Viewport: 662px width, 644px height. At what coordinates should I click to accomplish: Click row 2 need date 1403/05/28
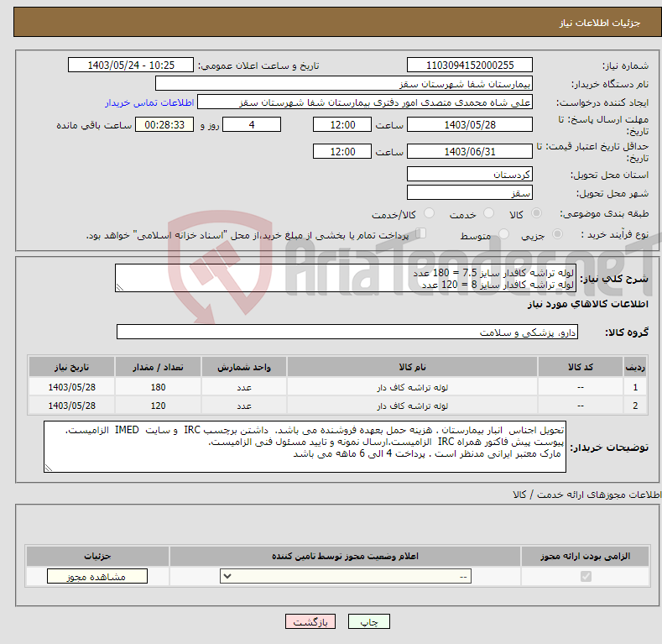[x=71, y=406]
